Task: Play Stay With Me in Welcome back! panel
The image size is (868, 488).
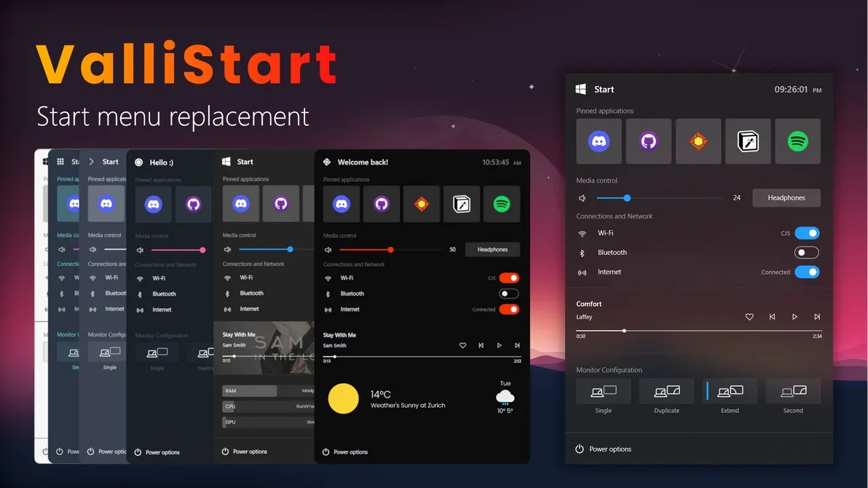Action: click(499, 346)
